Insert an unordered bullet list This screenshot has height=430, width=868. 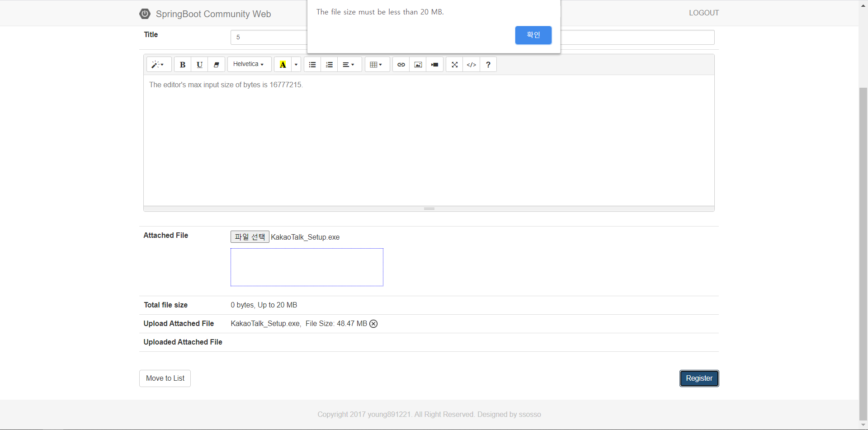point(312,65)
